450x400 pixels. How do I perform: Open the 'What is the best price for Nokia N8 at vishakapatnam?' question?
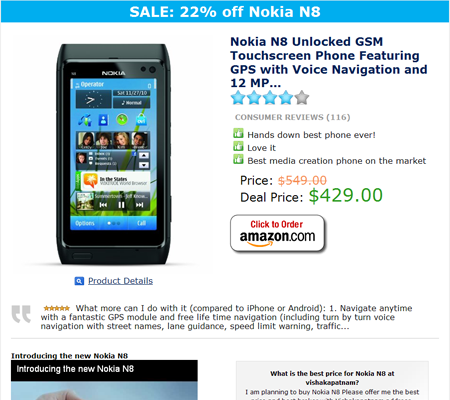point(332,378)
